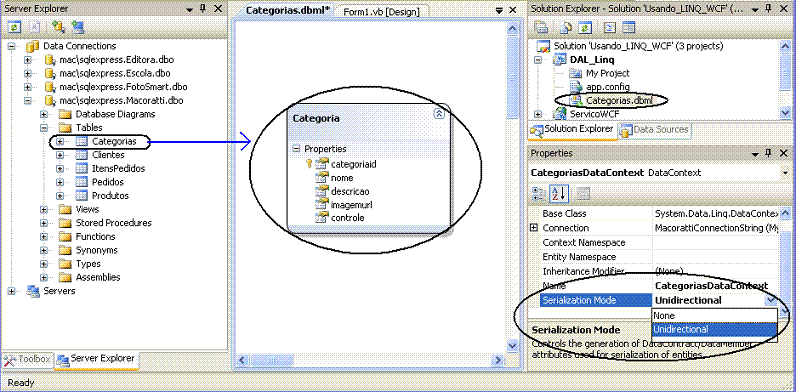796x392 pixels.
Task: Click Show All Files icon in Solution Explorer
Action: point(566,27)
